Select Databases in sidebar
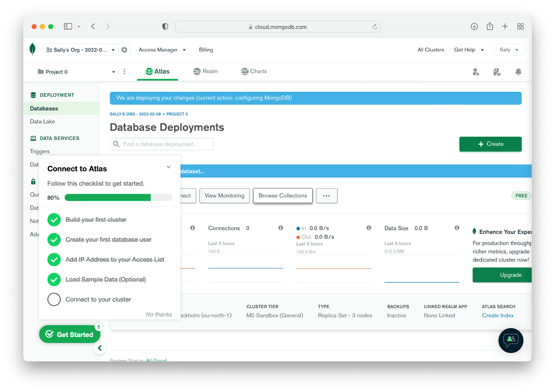555x392 pixels. [x=61, y=108]
